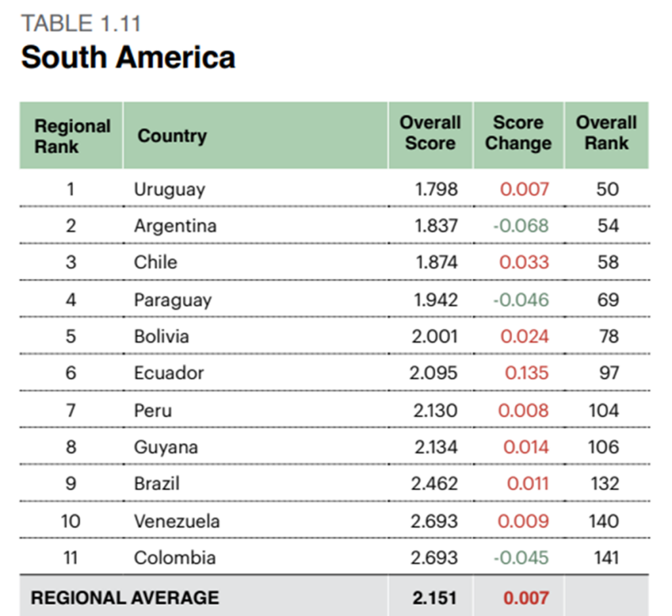
Task: Click Argentina's score change of -0.068
Action: click(520, 226)
